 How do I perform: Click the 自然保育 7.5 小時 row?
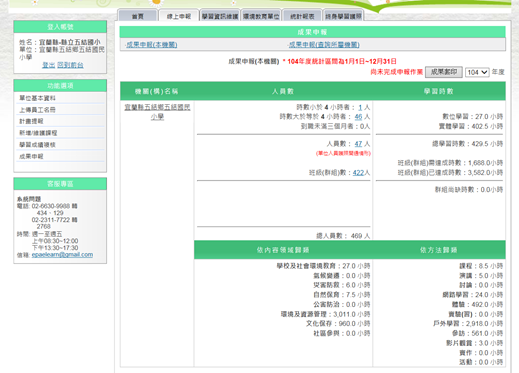[342, 295]
